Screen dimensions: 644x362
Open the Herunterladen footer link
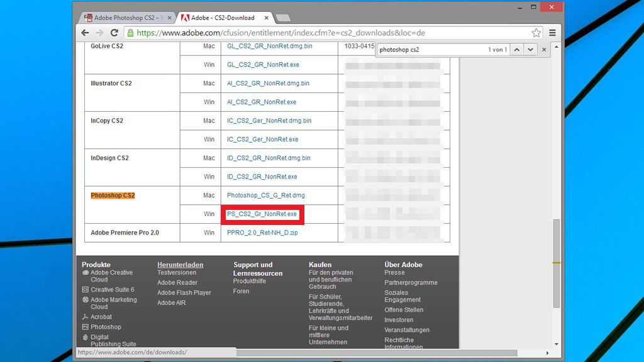(x=180, y=265)
